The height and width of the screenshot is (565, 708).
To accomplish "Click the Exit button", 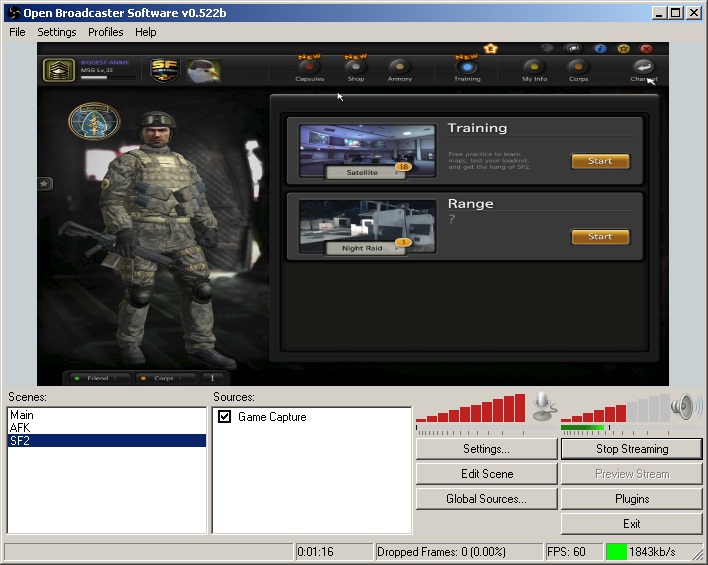I will point(632,523).
